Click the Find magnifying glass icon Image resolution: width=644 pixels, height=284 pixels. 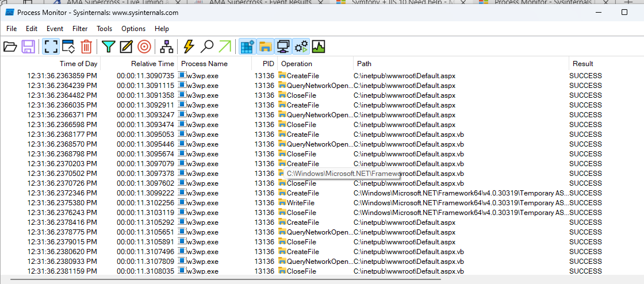[x=206, y=47]
